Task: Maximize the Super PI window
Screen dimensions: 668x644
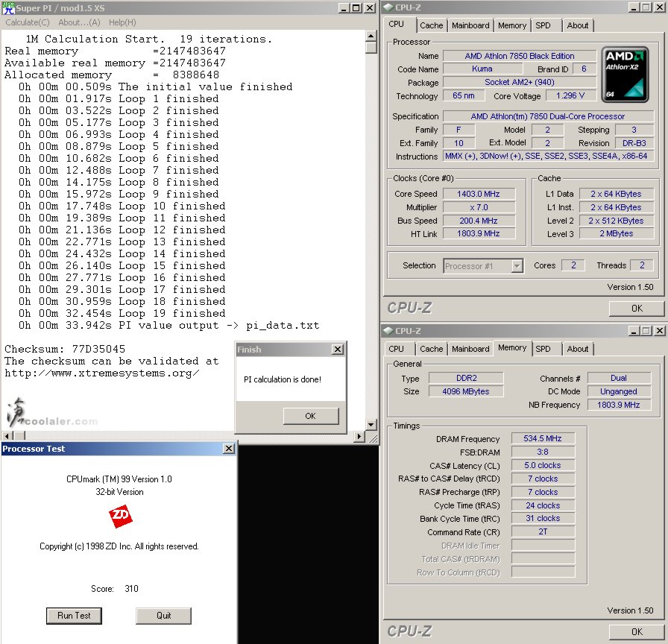Action: tap(356, 7)
